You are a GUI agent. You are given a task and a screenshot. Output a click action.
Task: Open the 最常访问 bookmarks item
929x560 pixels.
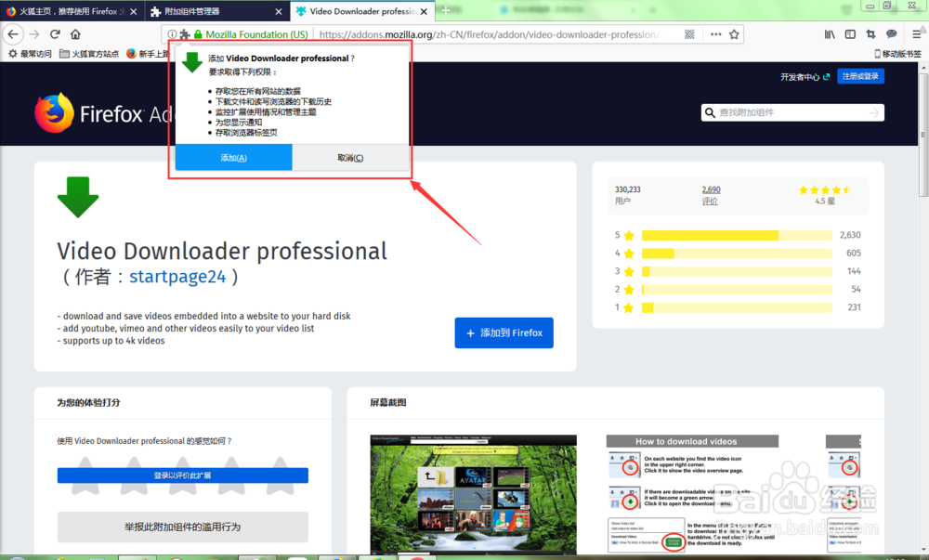point(31,54)
